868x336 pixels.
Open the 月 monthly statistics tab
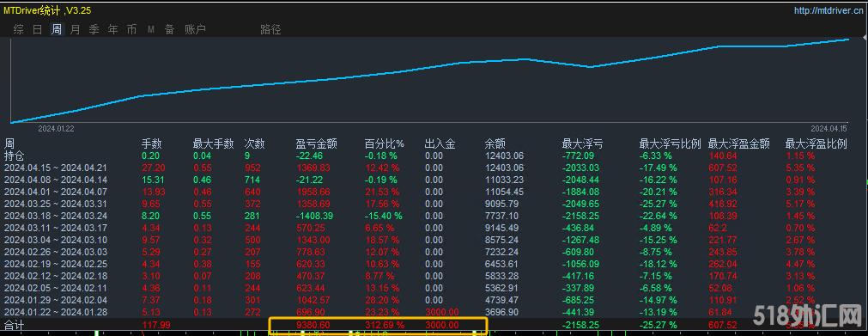76,29
